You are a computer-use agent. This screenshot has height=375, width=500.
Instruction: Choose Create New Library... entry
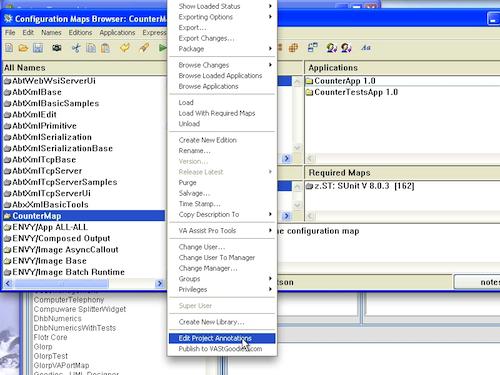(222, 322)
